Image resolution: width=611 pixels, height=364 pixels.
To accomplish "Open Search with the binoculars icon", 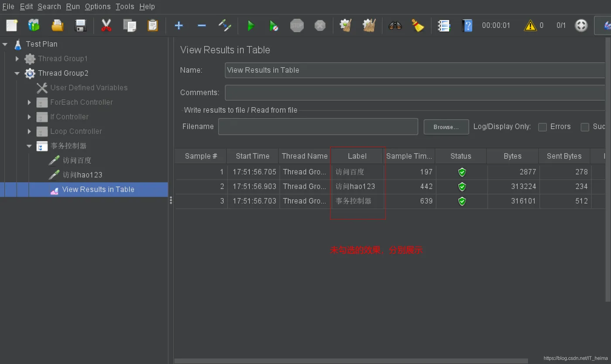I will [x=395, y=25].
